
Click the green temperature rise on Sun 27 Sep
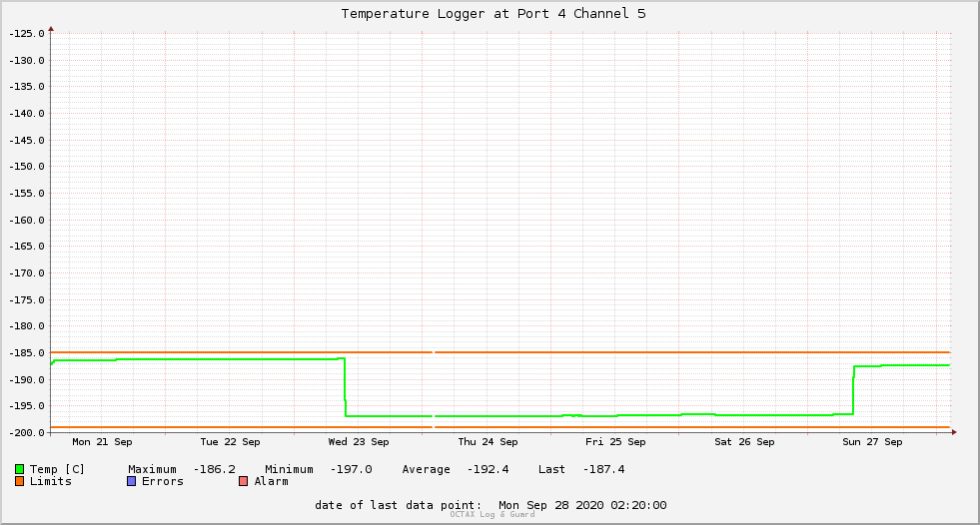(x=854, y=390)
